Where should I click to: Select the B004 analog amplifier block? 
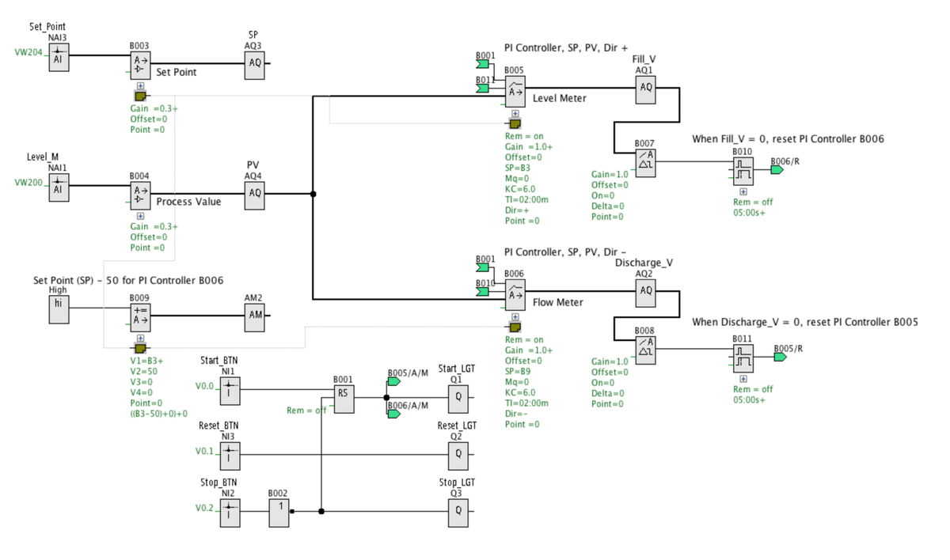pyautogui.click(x=139, y=195)
